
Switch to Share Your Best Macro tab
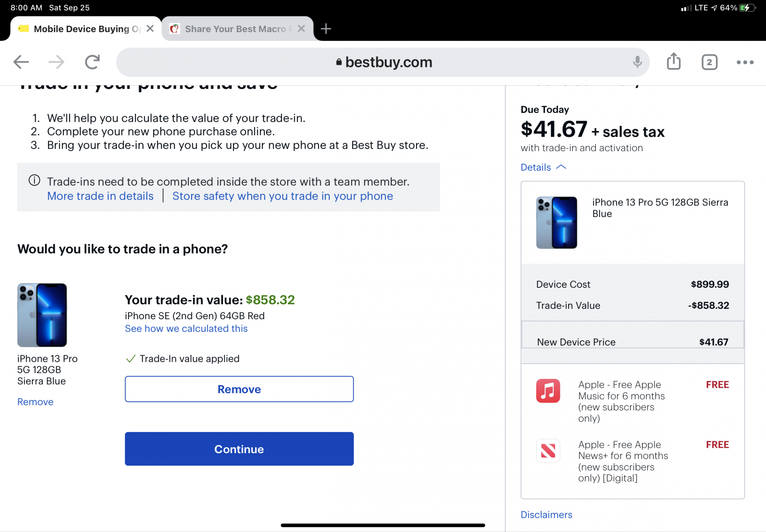point(237,29)
